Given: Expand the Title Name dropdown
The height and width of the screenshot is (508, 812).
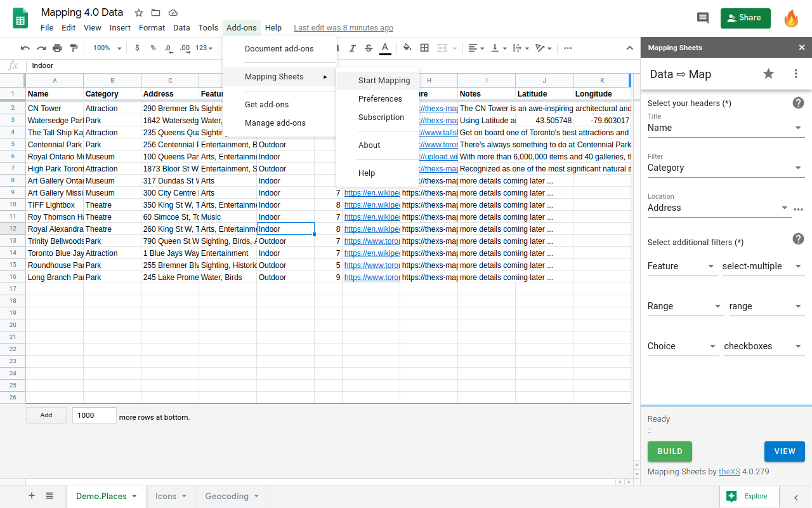Looking at the screenshot, I should [x=726, y=128].
